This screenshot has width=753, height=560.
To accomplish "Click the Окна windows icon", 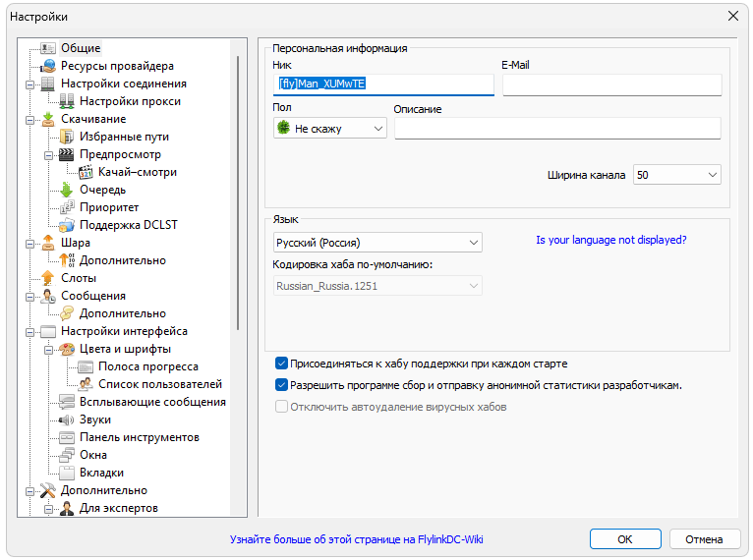I will pyautogui.click(x=67, y=455).
